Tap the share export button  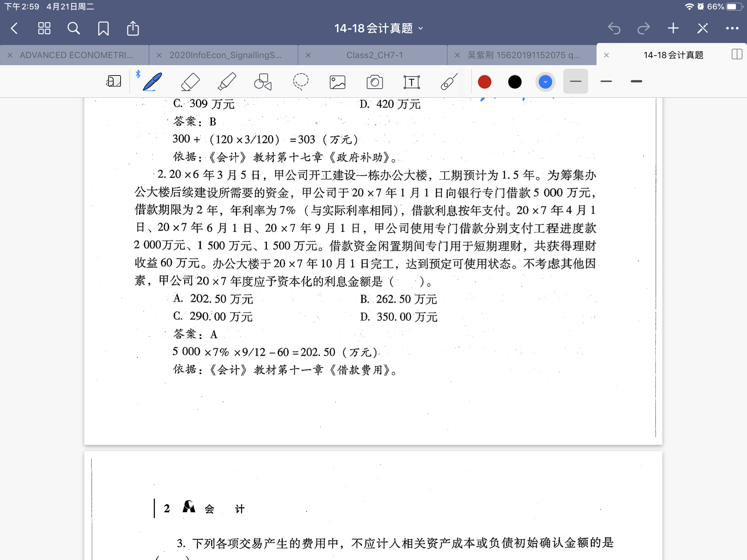(x=133, y=28)
